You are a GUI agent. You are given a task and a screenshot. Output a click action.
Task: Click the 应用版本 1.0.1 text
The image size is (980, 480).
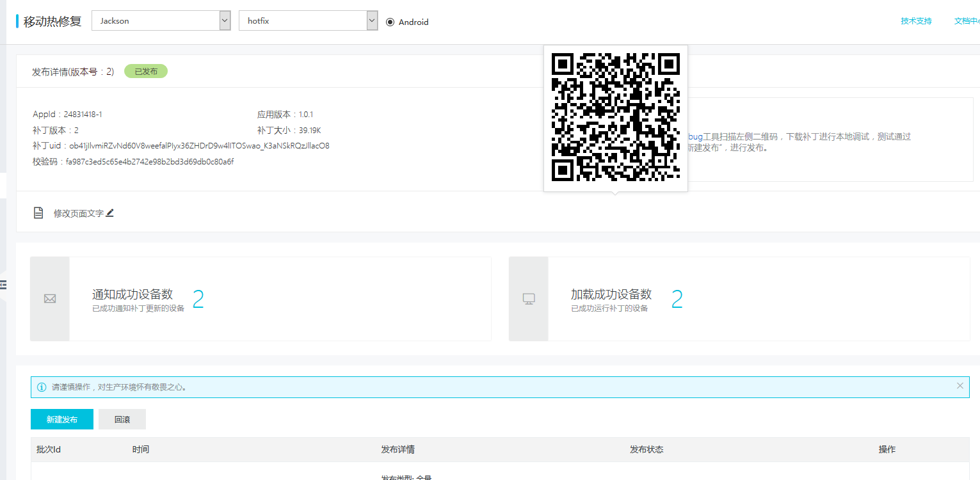pyautogui.click(x=285, y=115)
